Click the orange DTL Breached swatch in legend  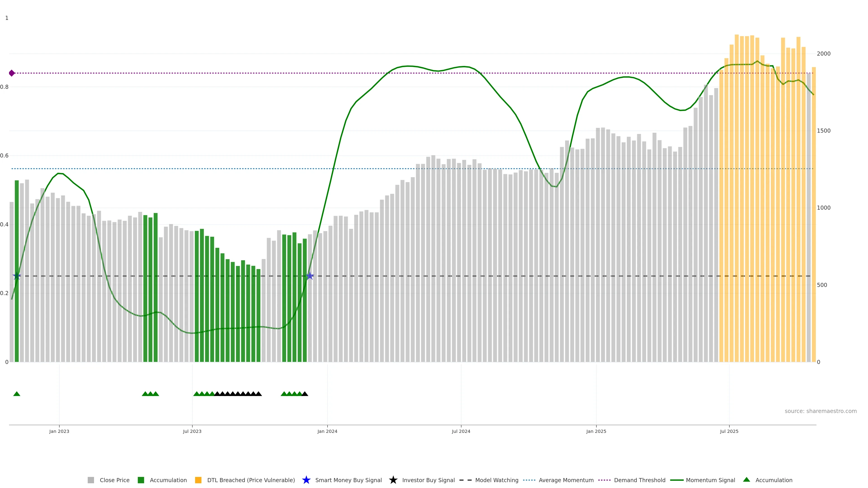tap(198, 480)
